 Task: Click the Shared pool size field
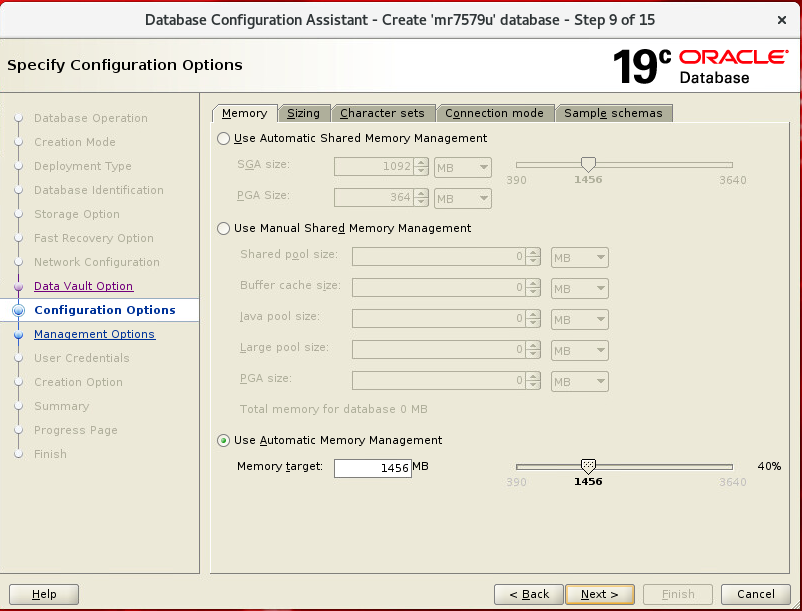[x=438, y=257]
